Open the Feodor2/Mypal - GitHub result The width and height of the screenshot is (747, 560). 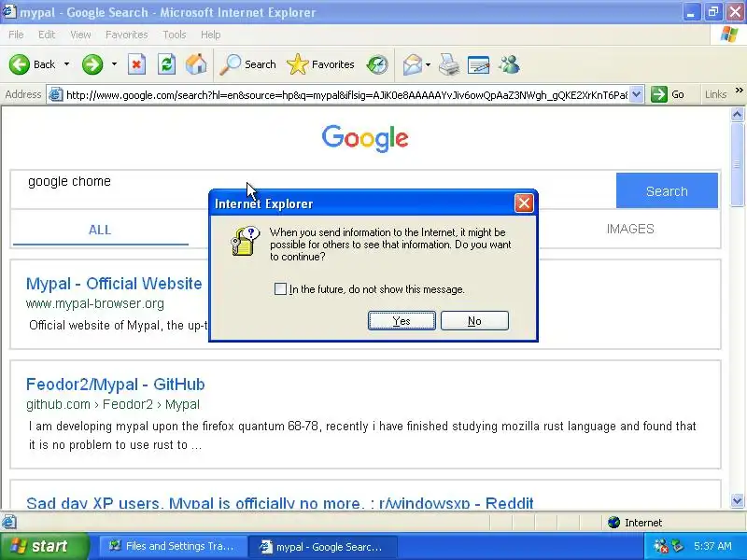(x=115, y=385)
